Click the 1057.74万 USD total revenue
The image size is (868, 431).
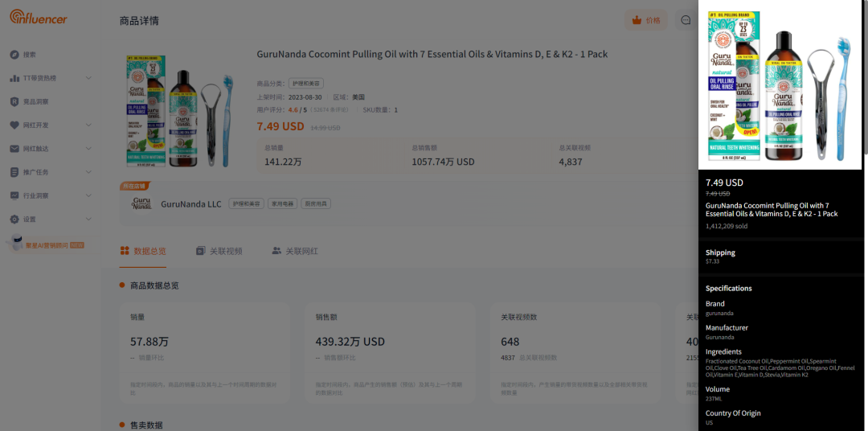point(443,162)
